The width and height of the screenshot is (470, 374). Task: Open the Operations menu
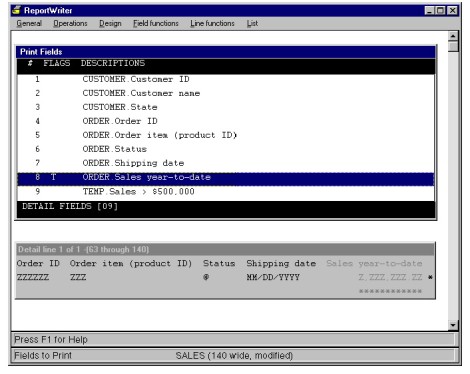click(x=70, y=23)
